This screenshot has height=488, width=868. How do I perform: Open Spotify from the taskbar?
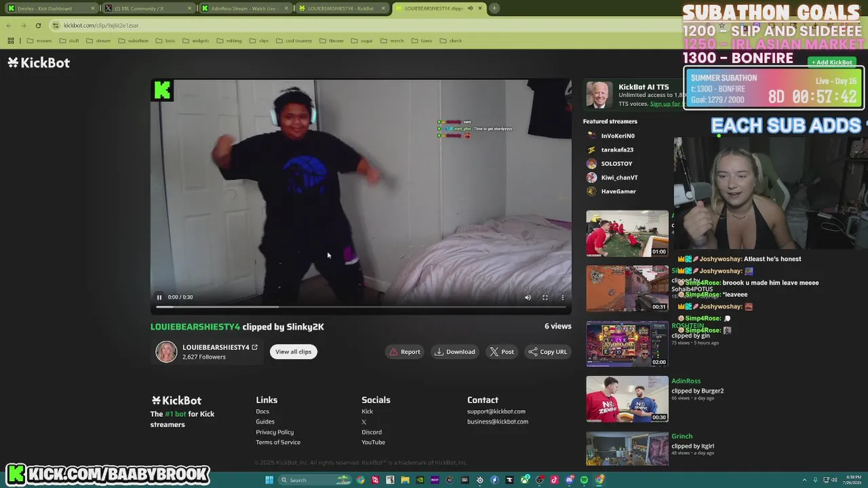coord(584,480)
